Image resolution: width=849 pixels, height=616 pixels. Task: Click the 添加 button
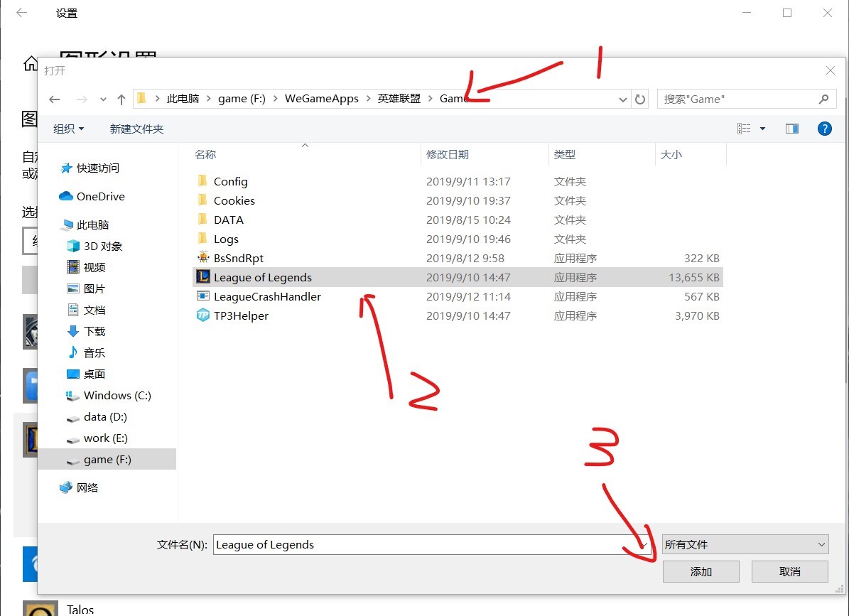click(701, 572)
